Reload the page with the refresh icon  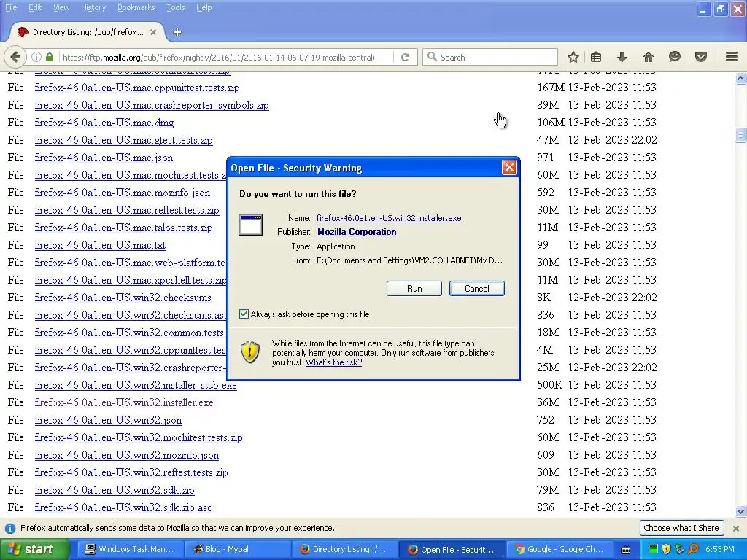coord(405,57)
